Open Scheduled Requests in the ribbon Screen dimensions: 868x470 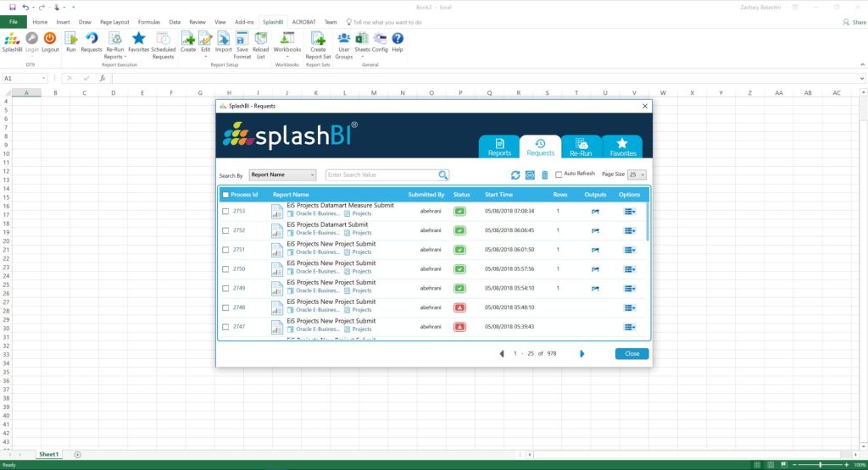[163, 38]
